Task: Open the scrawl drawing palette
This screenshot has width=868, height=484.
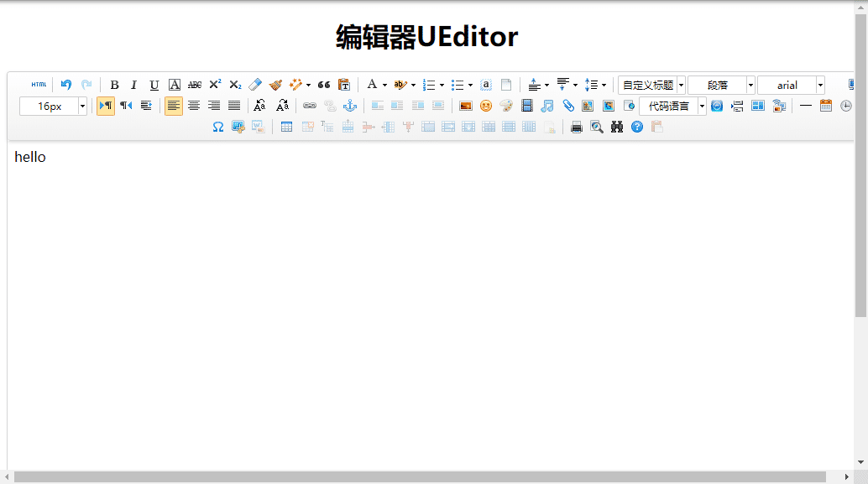Action: click(506, 106)
